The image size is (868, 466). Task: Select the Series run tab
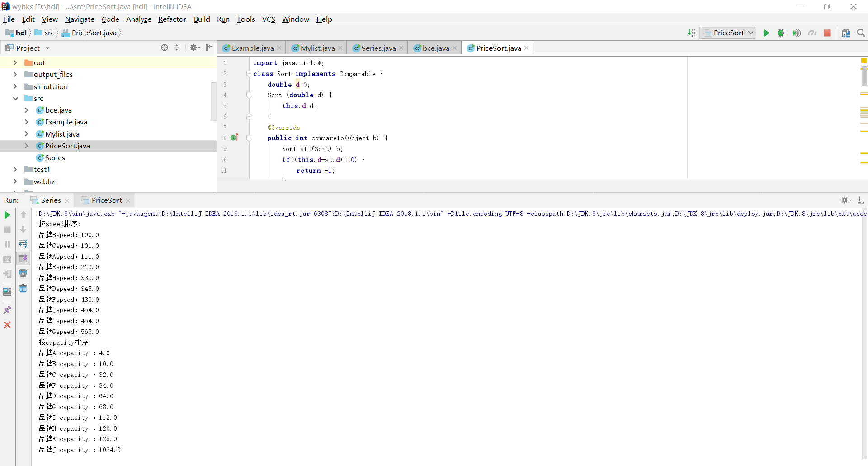51,200
